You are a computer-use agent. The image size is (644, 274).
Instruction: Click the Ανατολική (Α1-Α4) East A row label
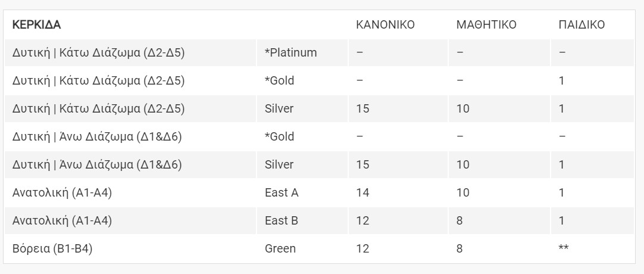tap(62, 192)
